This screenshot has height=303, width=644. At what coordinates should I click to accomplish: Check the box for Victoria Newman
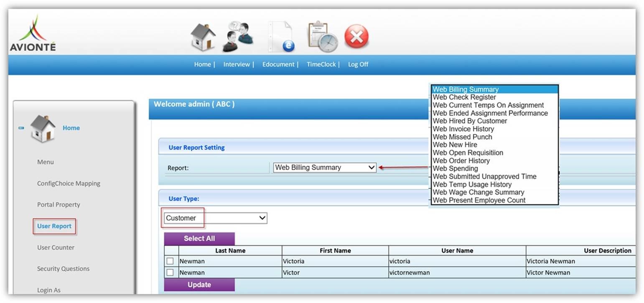tap(170, 261)
